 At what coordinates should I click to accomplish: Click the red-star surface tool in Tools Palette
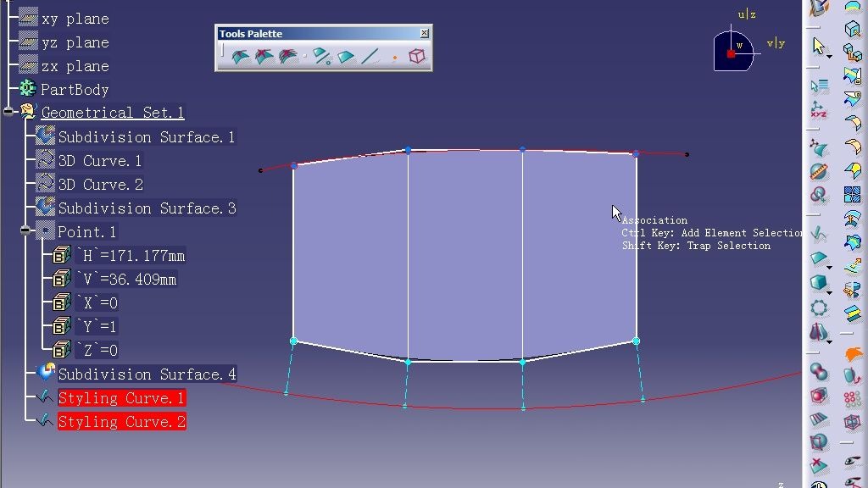pos(264,56)
